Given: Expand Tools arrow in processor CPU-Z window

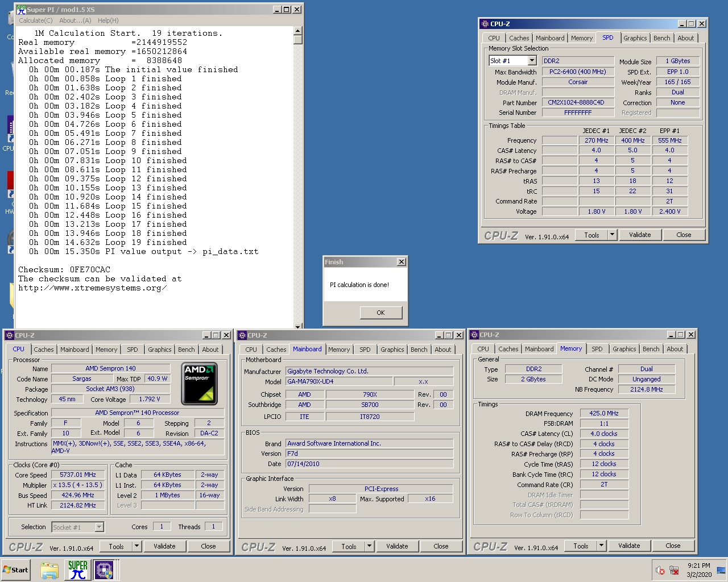Looking at the screenshot, I should (136, 546).
